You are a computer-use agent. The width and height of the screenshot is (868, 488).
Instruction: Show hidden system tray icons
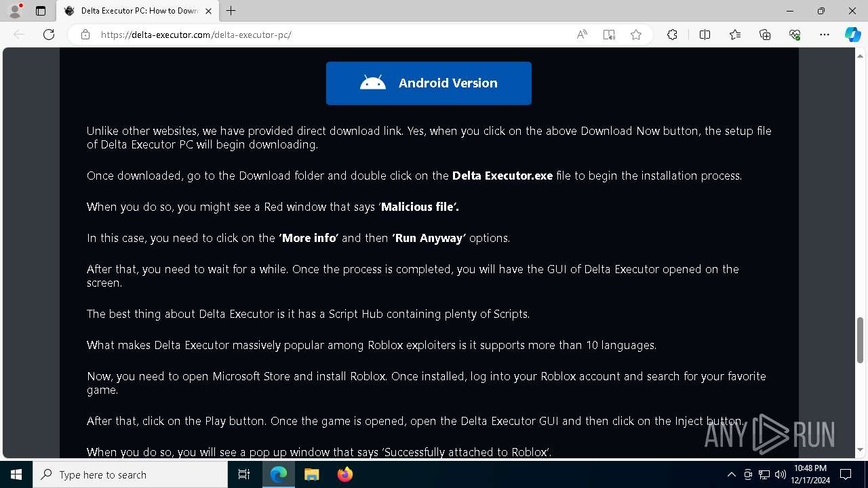coord(731,474)
